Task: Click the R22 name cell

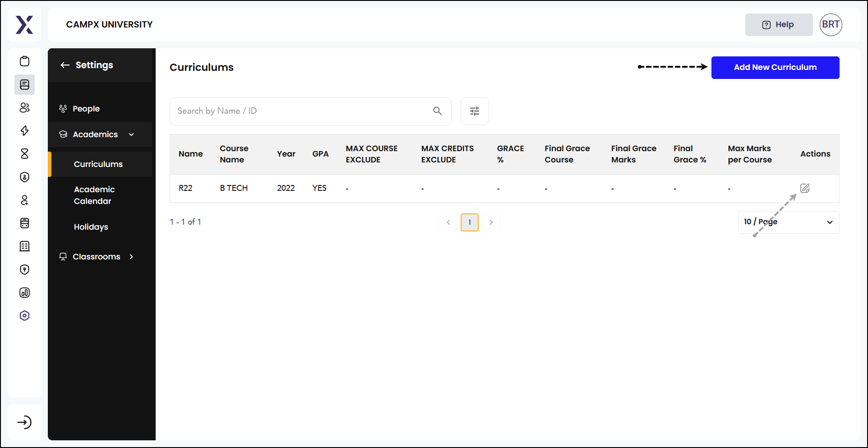Action: (185, 188)
